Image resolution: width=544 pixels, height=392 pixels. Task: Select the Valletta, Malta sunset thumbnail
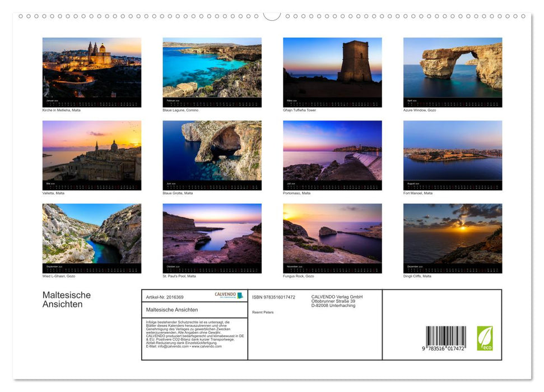(x=92, y=152)
